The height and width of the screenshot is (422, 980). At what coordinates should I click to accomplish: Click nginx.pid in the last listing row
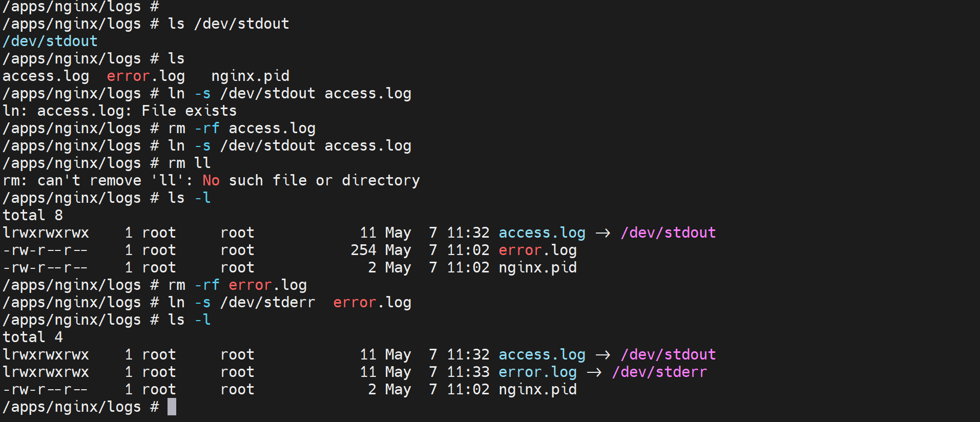pos(537,389)
